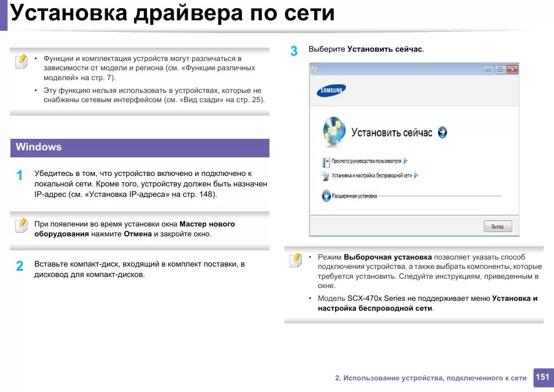This screenshot has height=392, width=554.
Task: Maximize the Samsung installer window
Action: (x=500, y=70)
